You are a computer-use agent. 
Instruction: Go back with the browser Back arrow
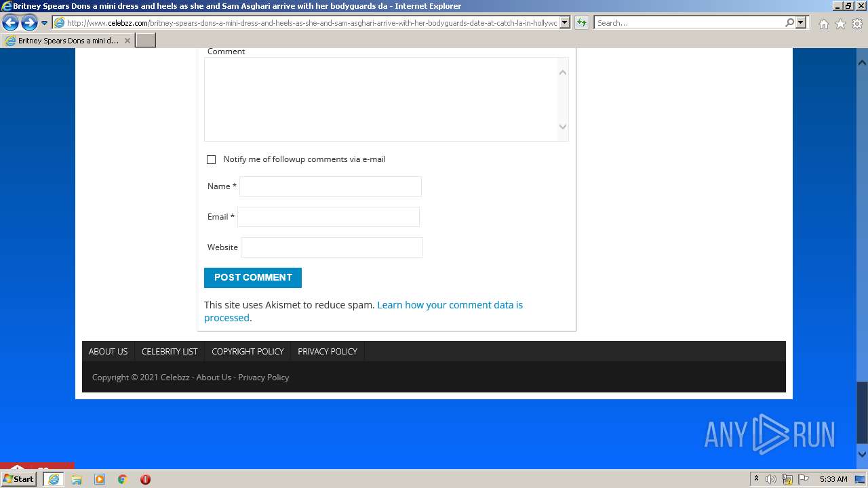click(10, 23)
